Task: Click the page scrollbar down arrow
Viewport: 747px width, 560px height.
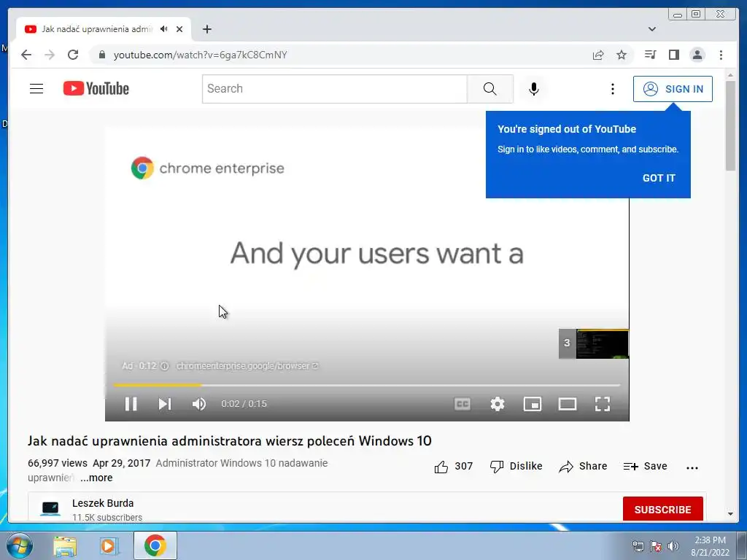Action: [730, 514]
